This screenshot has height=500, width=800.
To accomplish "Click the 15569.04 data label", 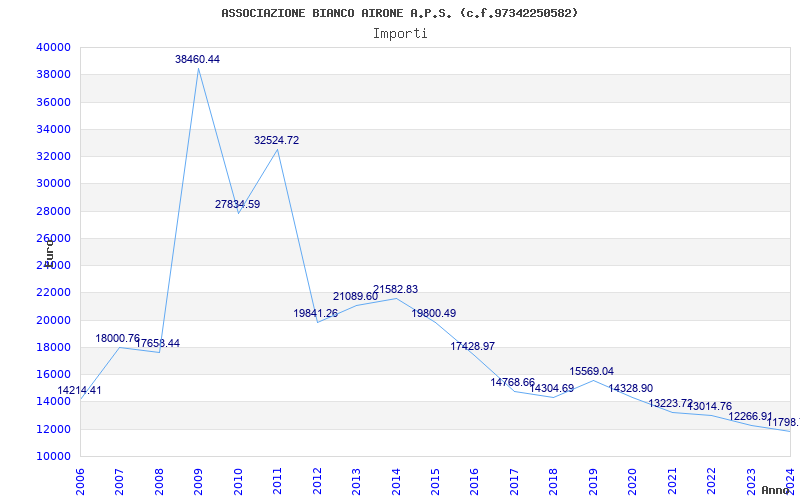I will point(592,371).
